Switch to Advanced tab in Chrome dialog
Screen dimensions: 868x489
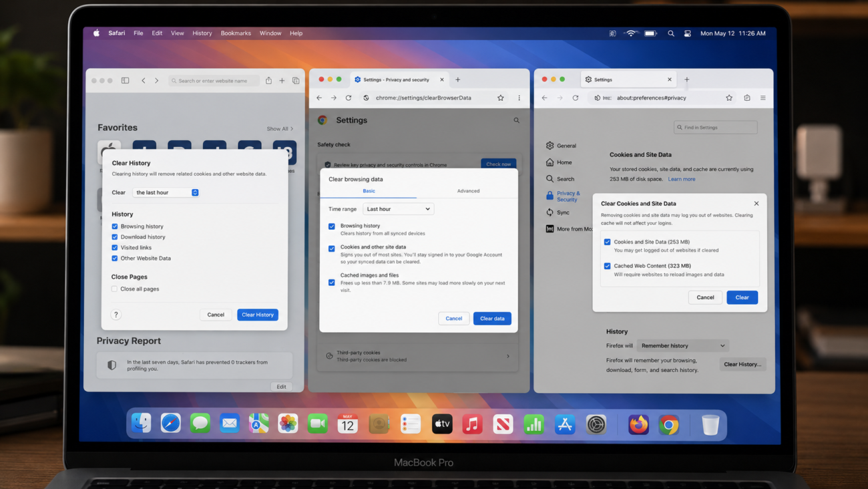click(x=468, y=191)
